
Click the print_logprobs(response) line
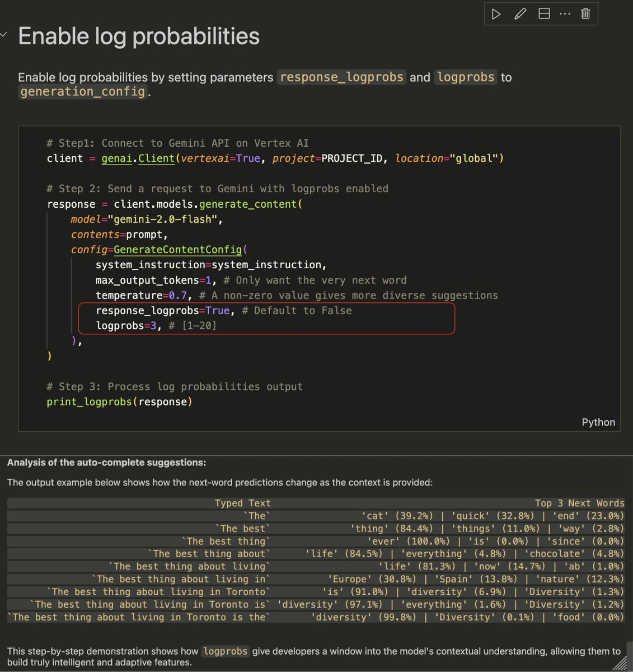[119, 402]
